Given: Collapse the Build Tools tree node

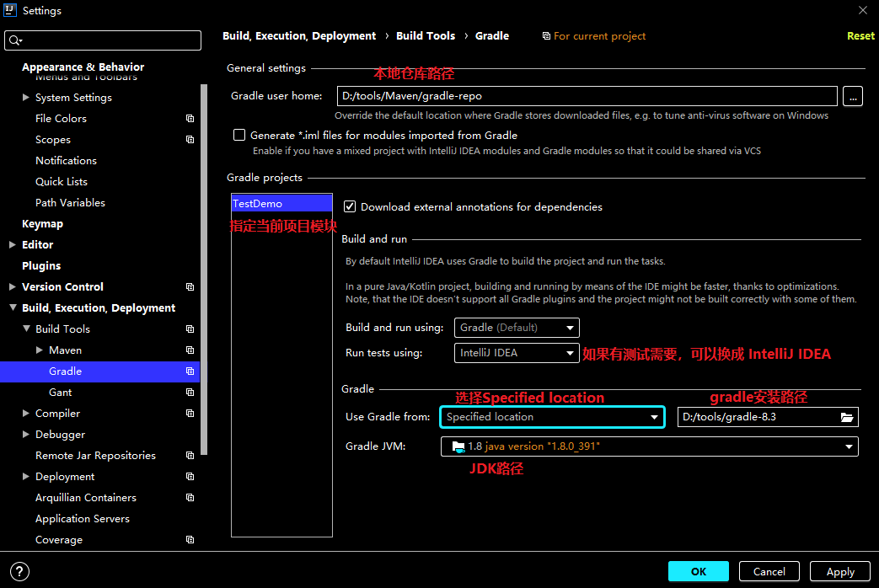Looking at the screenshot, I should coord(26,329).
